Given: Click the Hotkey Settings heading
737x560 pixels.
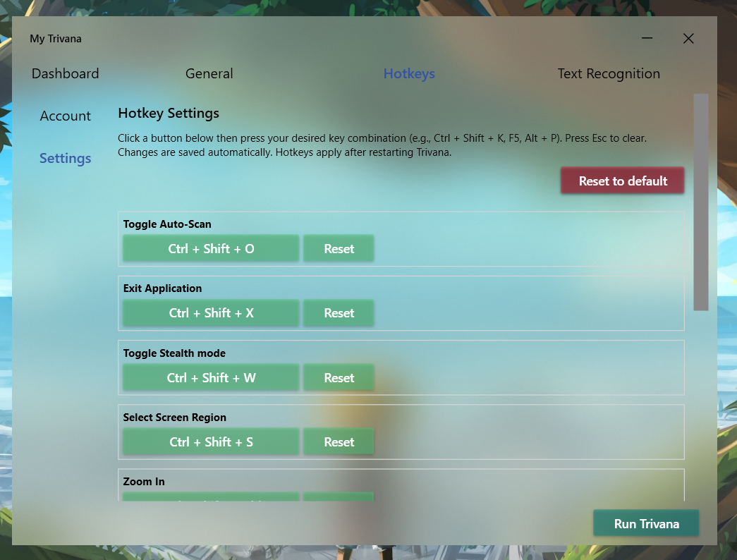Looking at the screenshot, I should [169, 114].
